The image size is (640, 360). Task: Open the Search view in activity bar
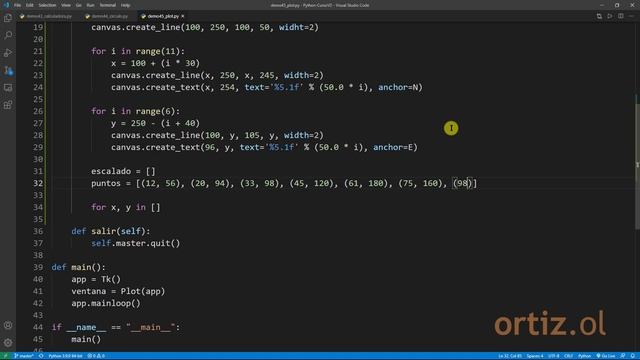click(x=8, y=36)
